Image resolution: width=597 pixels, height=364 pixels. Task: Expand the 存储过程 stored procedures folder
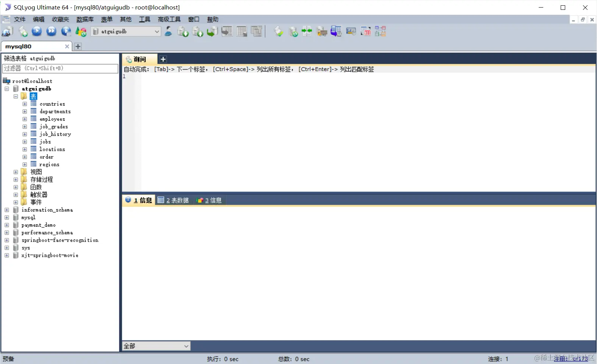(x=16, y=179)
